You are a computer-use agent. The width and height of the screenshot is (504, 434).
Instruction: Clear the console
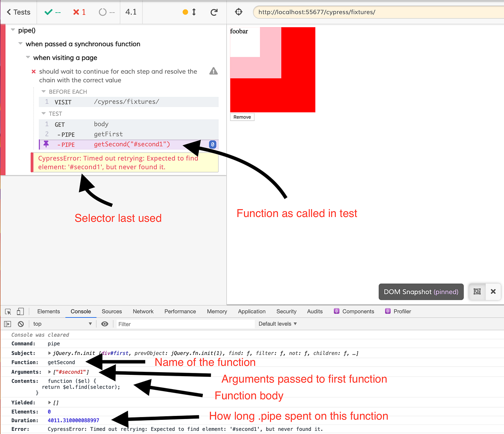pos(21,324)
